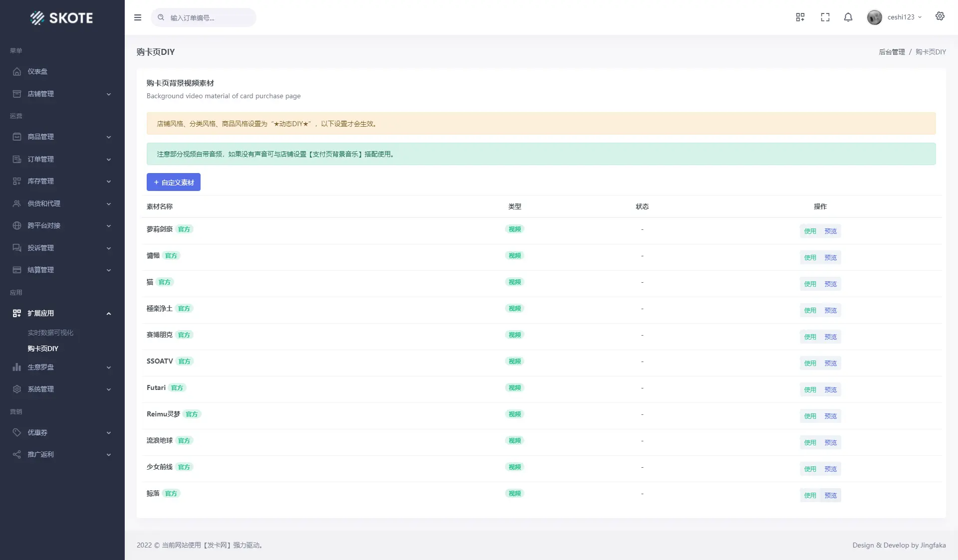Click 使用 for 萝莉剑豪 row
Image resolution: width=958 pixels, height=560 pixels.
point(810,231)
